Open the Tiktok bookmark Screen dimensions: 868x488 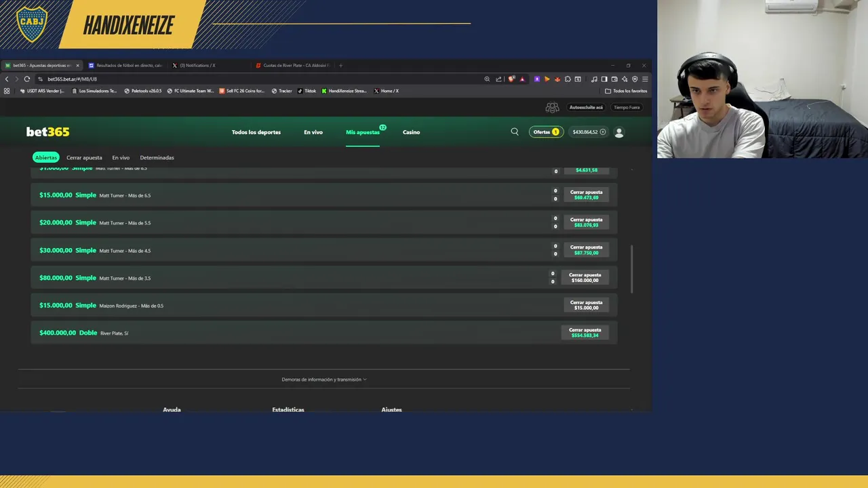(307, 91)
